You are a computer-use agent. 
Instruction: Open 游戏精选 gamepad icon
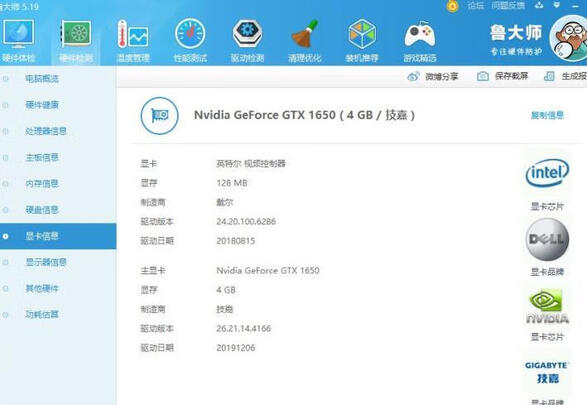click(420, 34)
